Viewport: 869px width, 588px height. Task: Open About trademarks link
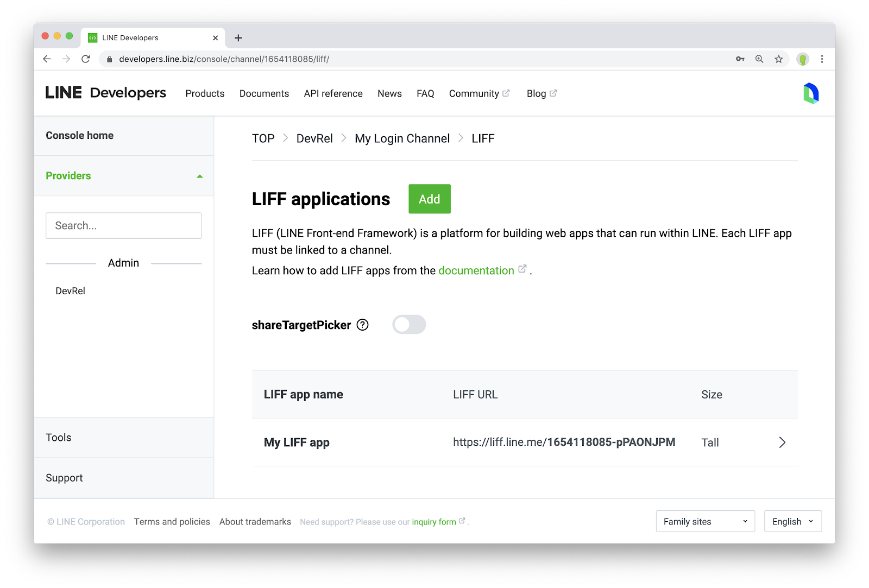(255, 522)
